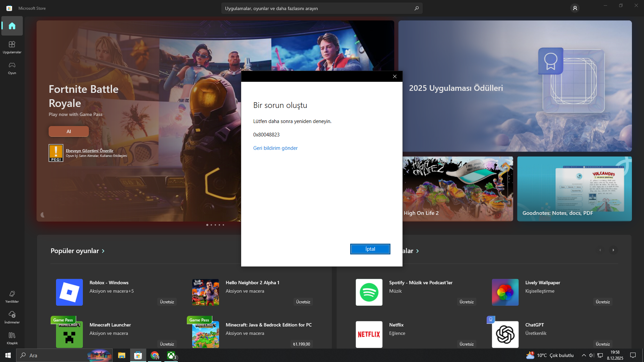Click the Fortnite Battle Royale title
Viewport: 644px width, 362px height.
[84, 96]
